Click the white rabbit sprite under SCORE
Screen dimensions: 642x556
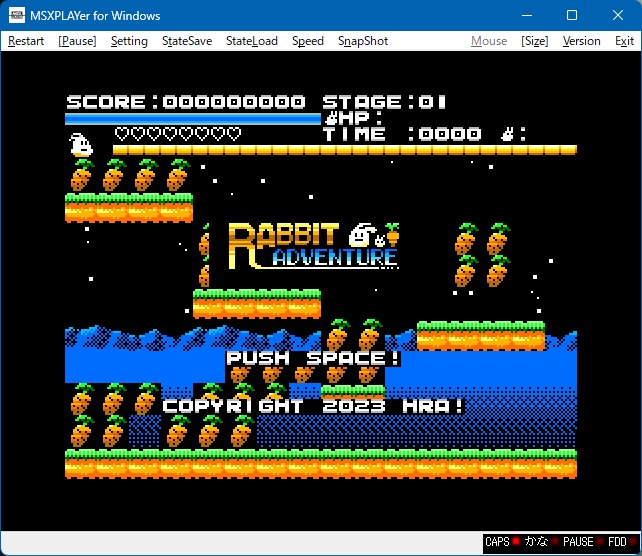[81, 145]
